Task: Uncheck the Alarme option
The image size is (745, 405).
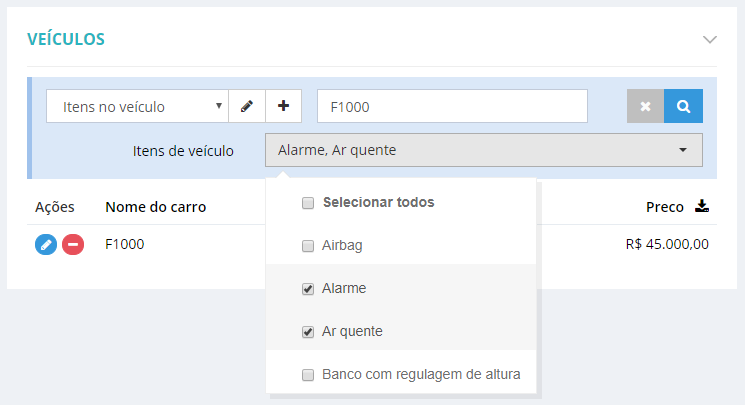Action: click(308, 289)
